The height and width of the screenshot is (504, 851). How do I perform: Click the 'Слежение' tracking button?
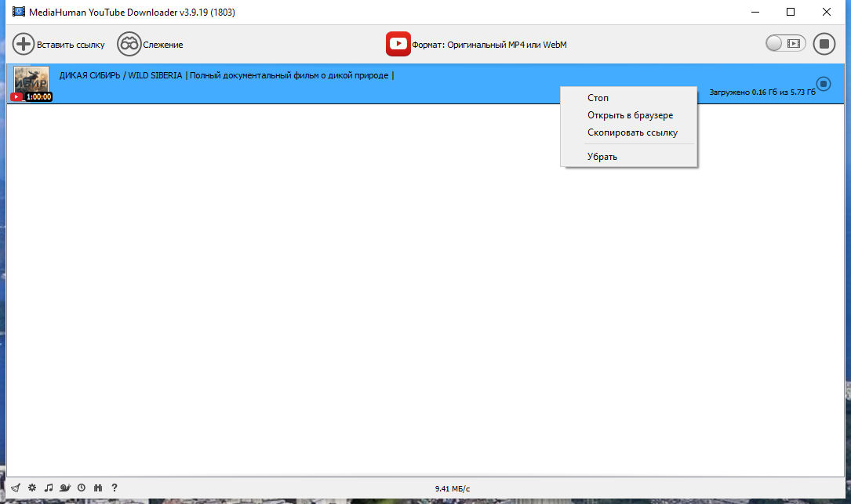[150, 45]
